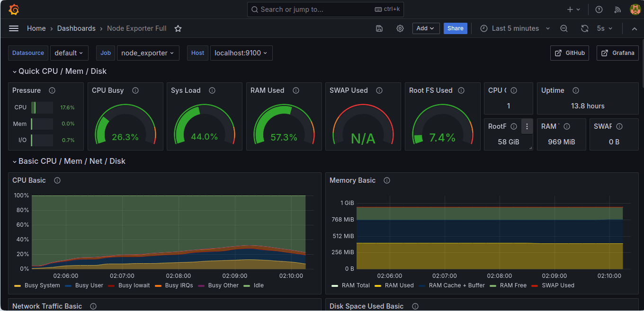Toggle the Busy System legend series
This screenshot has height=311, width=644.
click(x=37, y=285)
